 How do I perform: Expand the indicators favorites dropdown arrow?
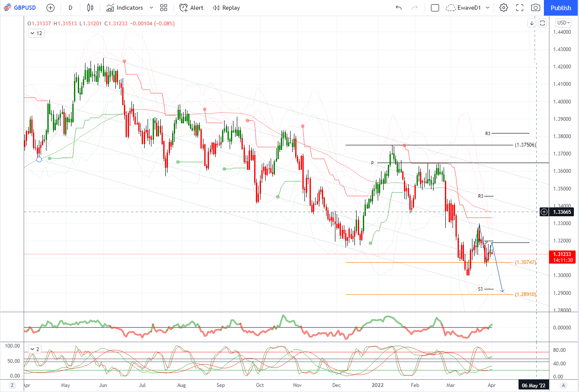coord(151,8)
